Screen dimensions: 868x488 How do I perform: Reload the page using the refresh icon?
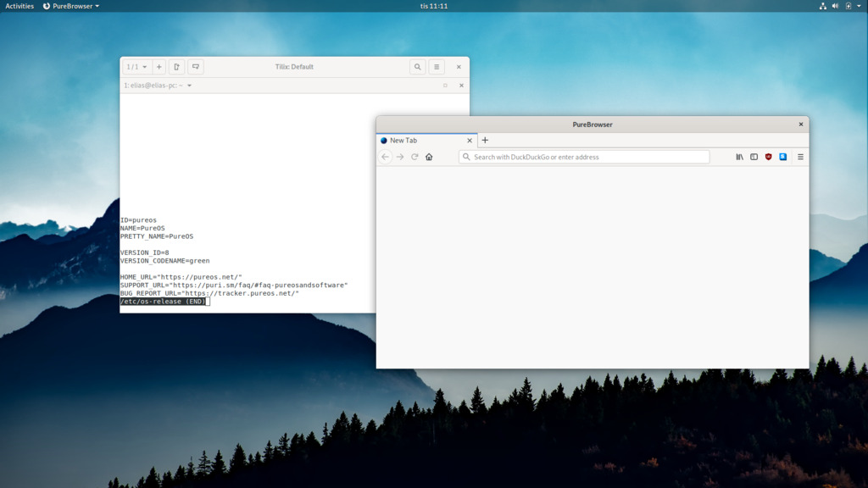click(414, 157)
